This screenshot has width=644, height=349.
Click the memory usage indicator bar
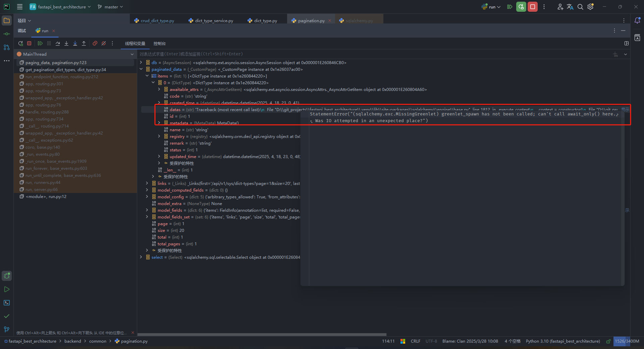tap(627, 341)
